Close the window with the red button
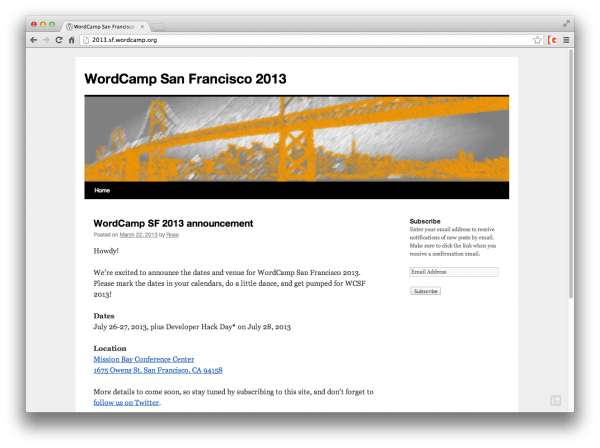This screenshot has width=600, height=448. coord(34,24)
